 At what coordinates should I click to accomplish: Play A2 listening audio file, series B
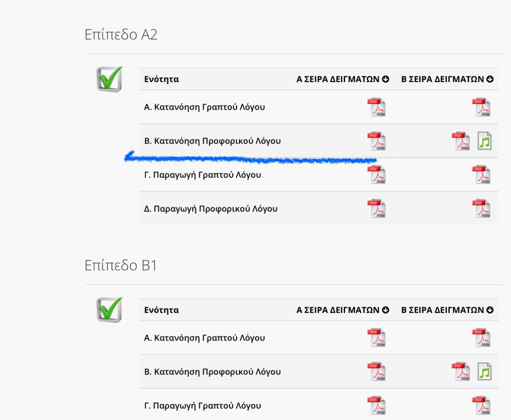coord(484,141)
